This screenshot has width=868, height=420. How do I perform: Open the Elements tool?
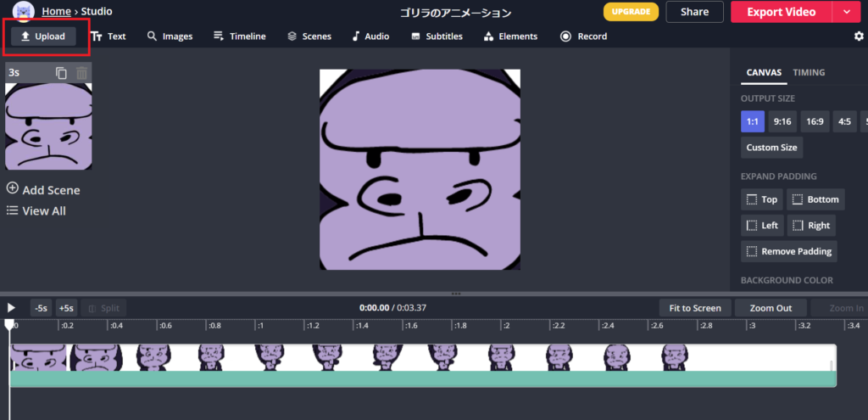(x=510, y=36)
